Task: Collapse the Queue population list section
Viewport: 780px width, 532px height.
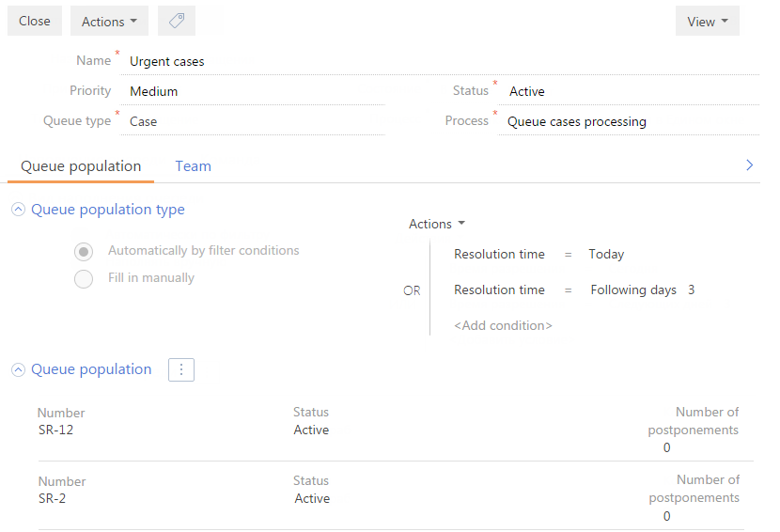Action: 19,369
